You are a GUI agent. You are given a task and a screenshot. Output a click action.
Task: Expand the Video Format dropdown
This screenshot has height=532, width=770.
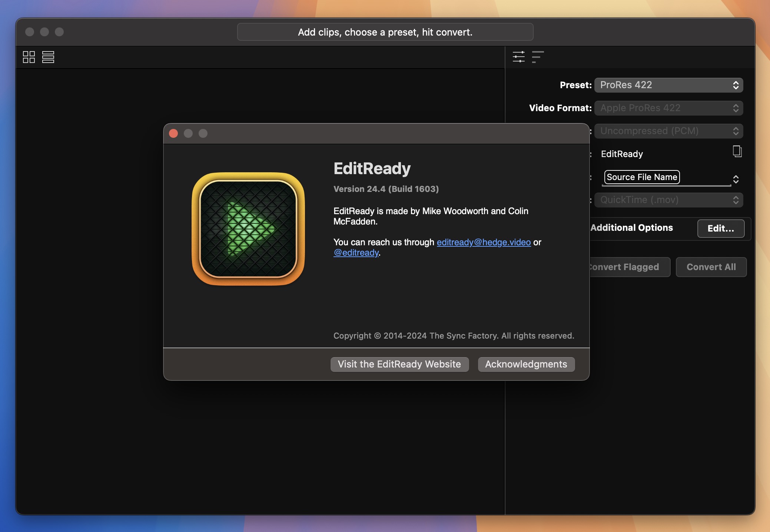pos(669,107)
